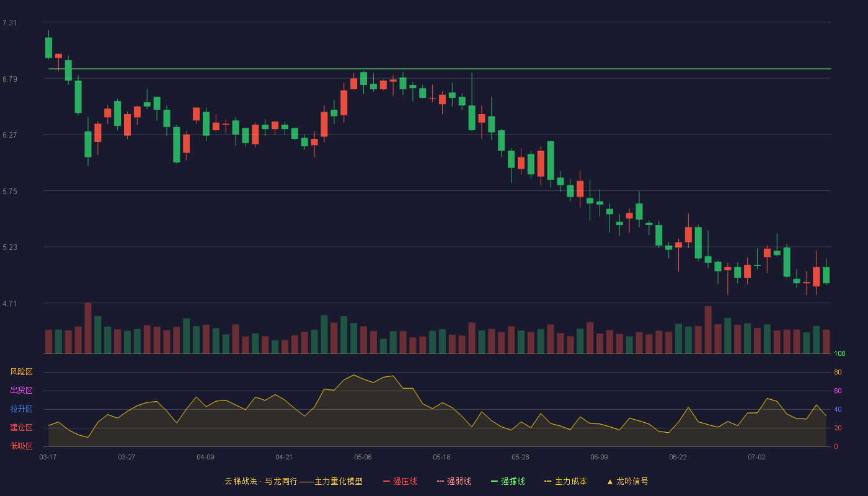This screenshot has width=868, height=496.
Task: Click the 04-21 date label
Action: point(284,457)
